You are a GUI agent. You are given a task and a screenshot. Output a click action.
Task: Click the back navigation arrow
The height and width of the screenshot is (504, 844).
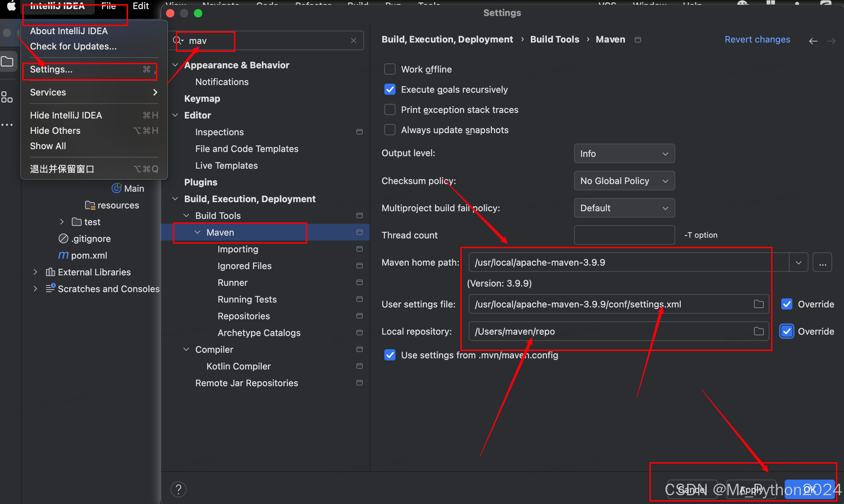[813, 41]
